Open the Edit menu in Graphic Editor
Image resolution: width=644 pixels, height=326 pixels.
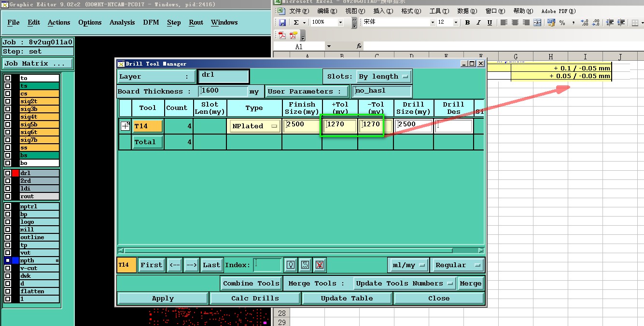(34, 22)
